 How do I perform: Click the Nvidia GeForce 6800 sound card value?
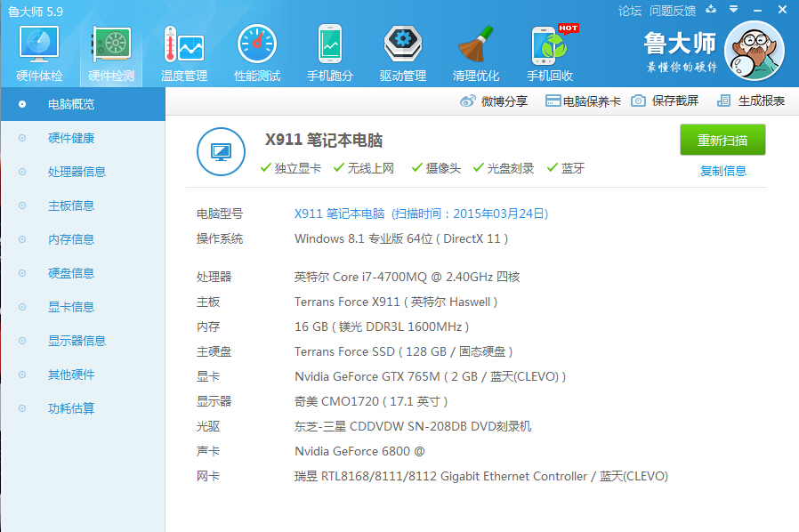pos(359,451)
